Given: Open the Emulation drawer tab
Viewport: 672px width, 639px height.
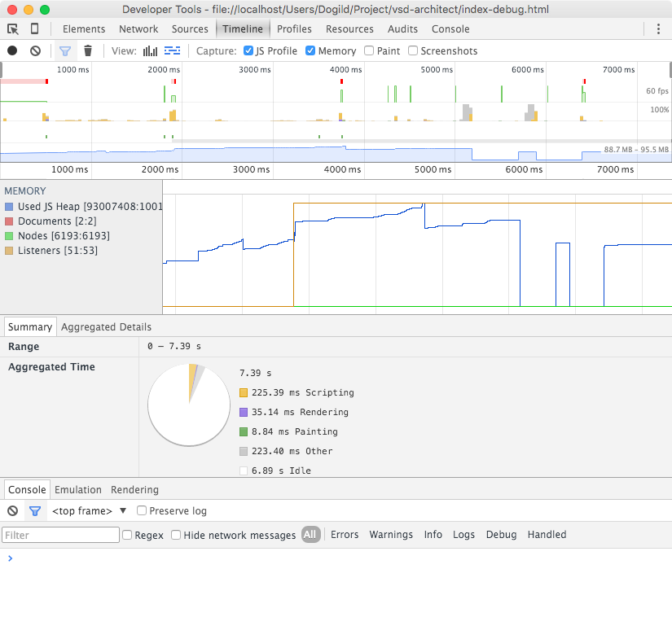Looking at the screenshot, I should pyautogui.click(x=78, y=490).
